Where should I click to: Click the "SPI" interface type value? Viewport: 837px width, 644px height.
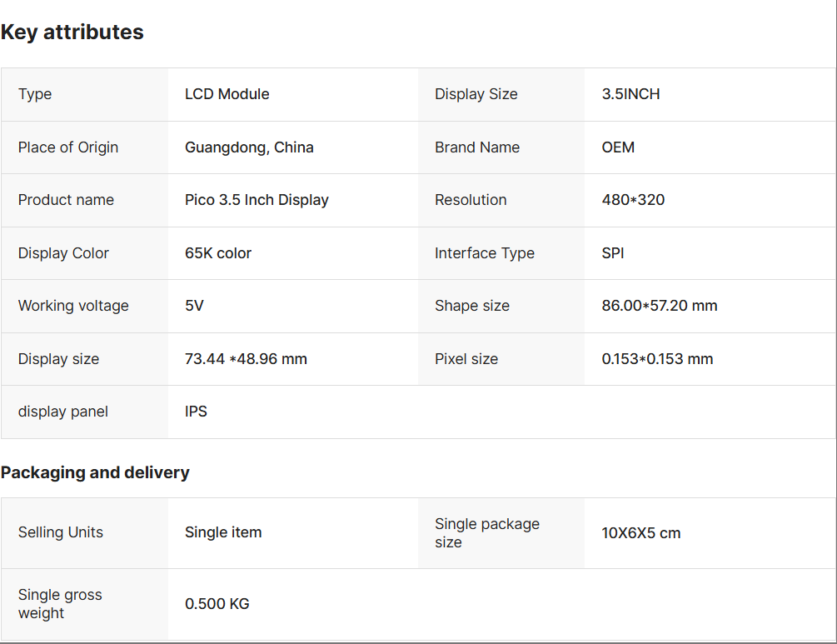[613, 253]
